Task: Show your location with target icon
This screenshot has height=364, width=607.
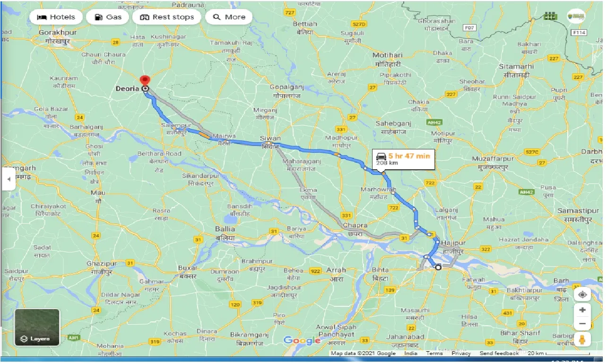Action: click(582, 295)
